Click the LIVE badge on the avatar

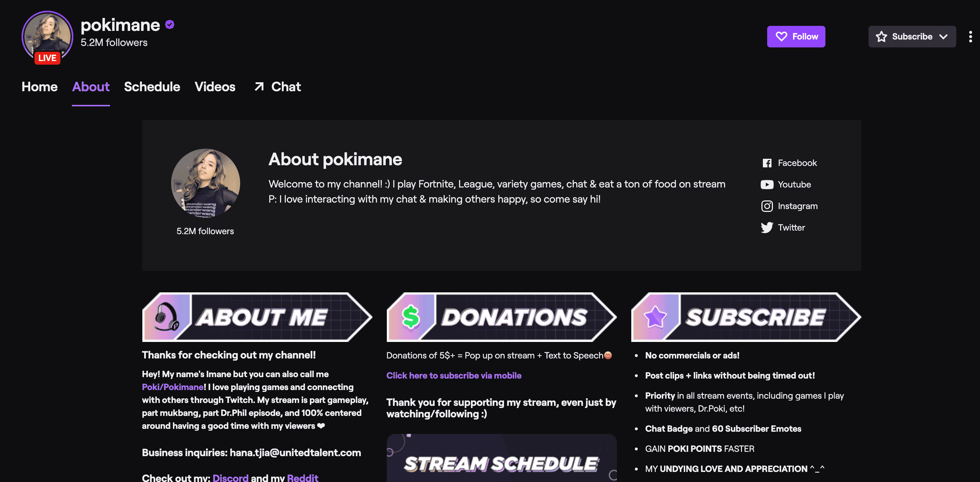47,58
